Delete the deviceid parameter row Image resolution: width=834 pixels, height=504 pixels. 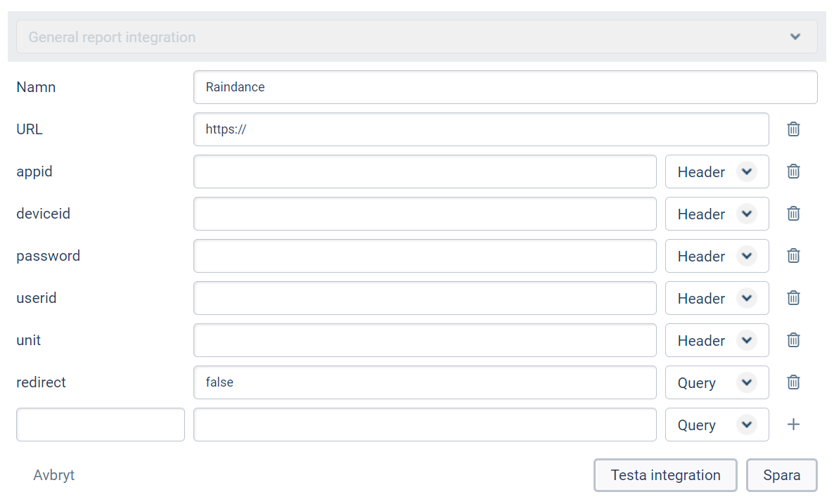pyautogui.click(x=793, y=214)
